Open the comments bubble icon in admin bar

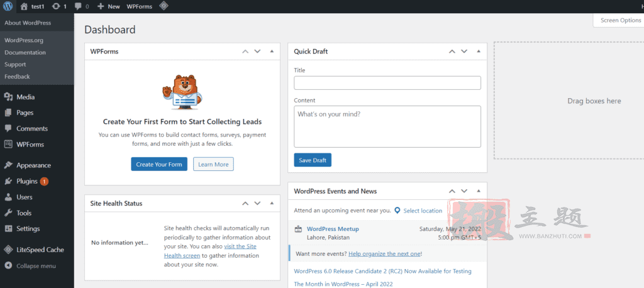[79, 6]
